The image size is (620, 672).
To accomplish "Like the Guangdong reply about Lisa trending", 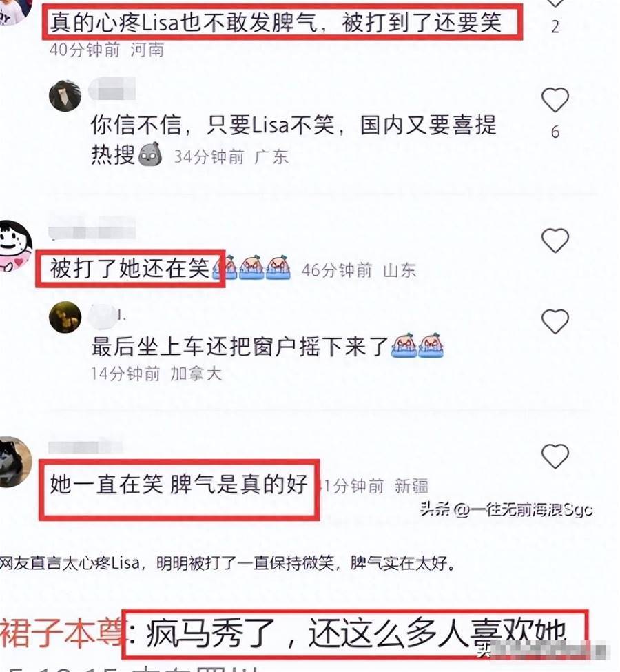I will (x=555, y=100).
